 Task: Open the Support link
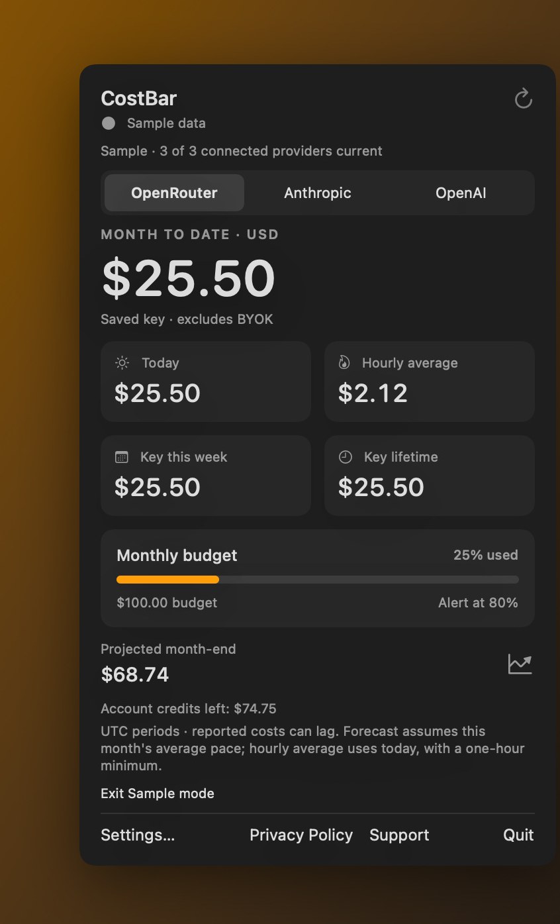pyautogui.click(x=399, y=835)
